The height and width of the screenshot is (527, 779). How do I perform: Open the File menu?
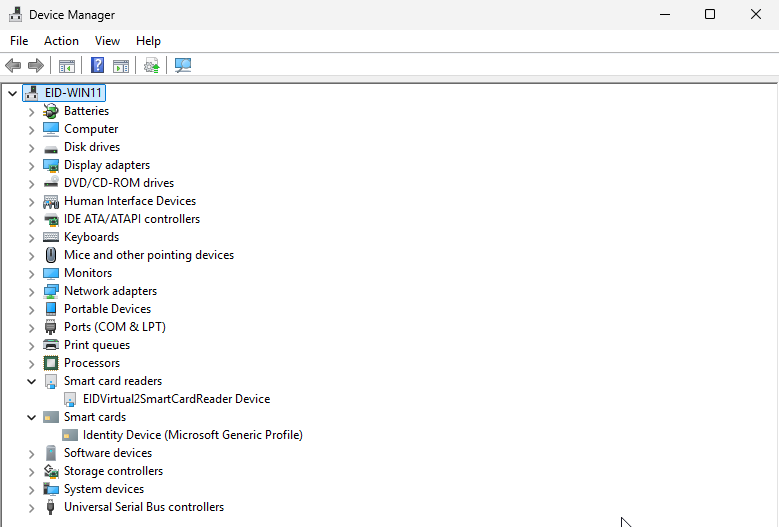tap(19, 41)
